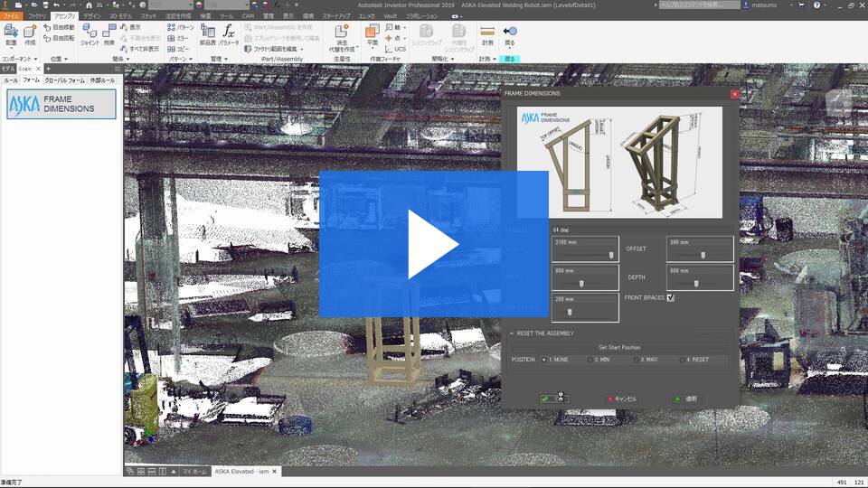Switch to the ルール tab in iLogic panel
Screen dimensions: 868x488
click(x=11, y=80)
